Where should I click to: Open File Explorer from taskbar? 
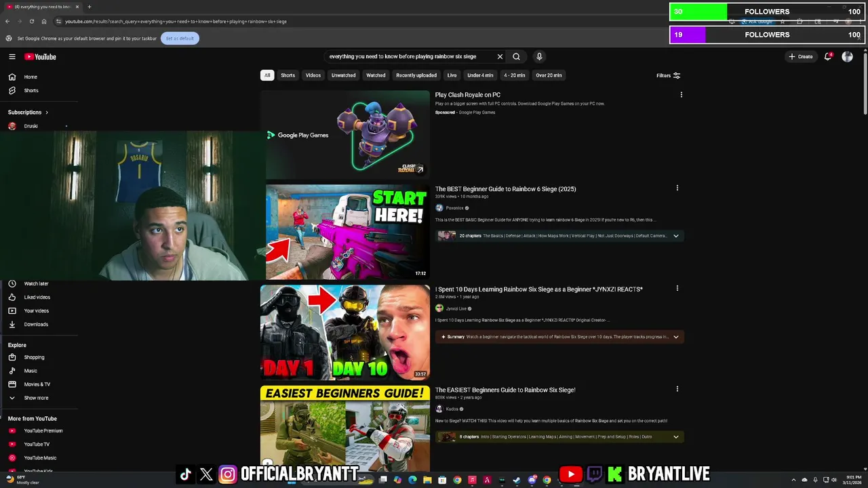427,480
